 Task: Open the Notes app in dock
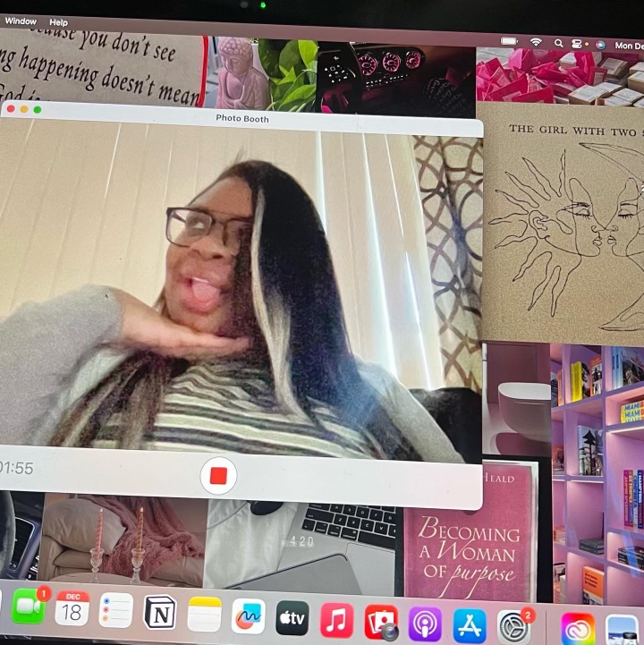(204, 615)
